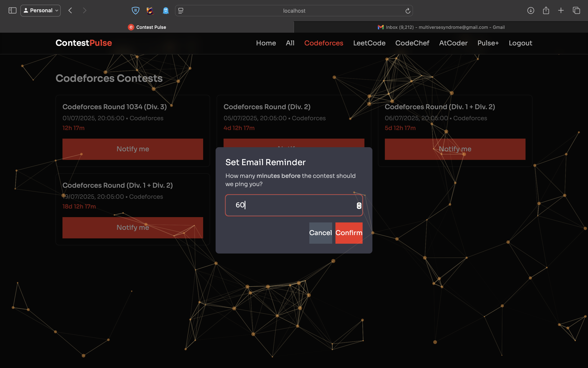Image resolution: width=588 pixels, height=368 pixels.
Task: Go back with the back arrow
Action: (70, 10)
